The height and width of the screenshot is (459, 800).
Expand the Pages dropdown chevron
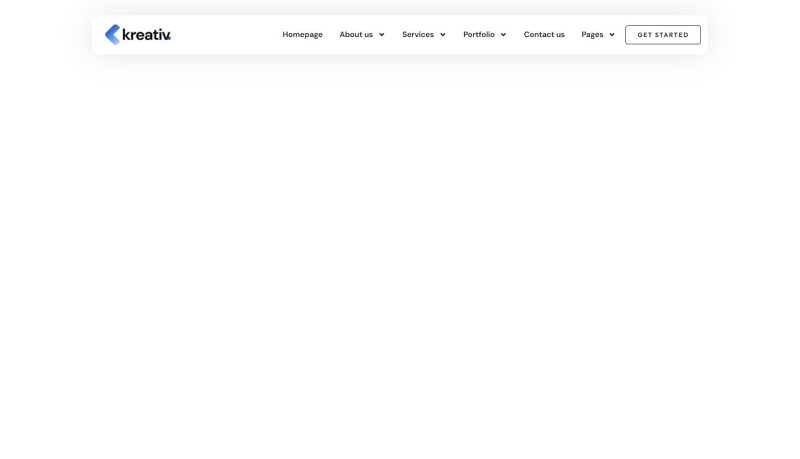coord(611,35)
